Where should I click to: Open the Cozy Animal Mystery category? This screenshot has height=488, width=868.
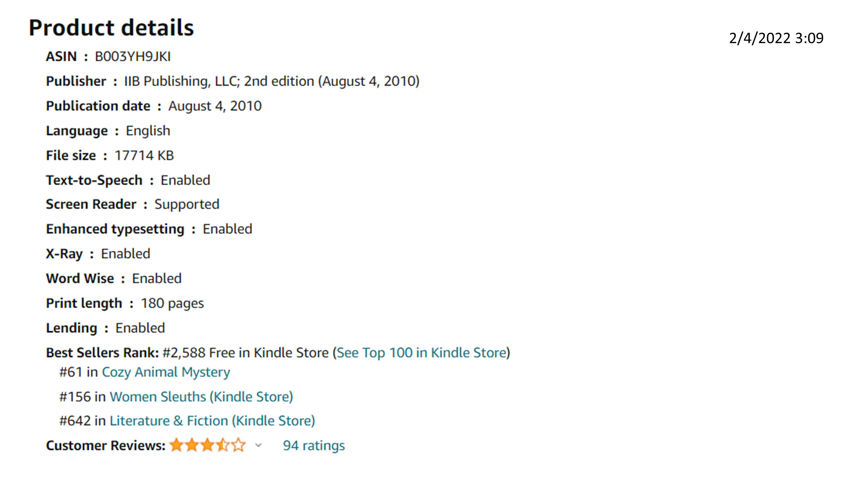tap(166, 372)
